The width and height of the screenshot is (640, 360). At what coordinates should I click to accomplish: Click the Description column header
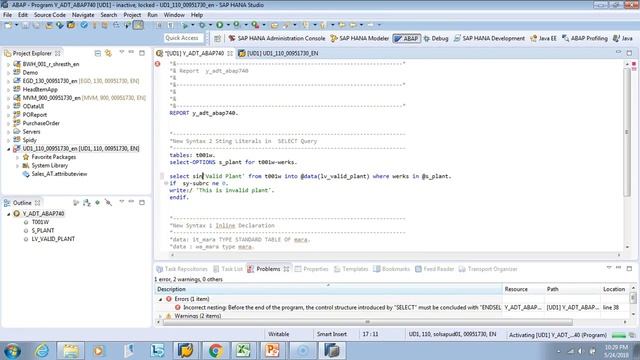pos(329,289)
